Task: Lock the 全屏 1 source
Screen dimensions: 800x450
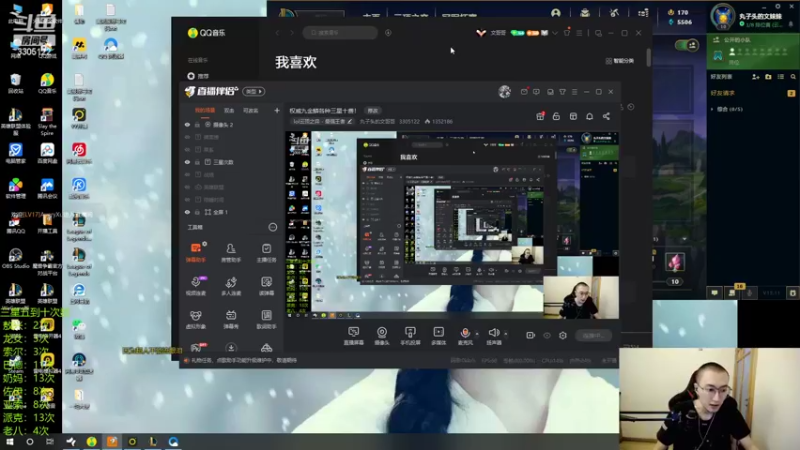Action: (x=197, y=212)
